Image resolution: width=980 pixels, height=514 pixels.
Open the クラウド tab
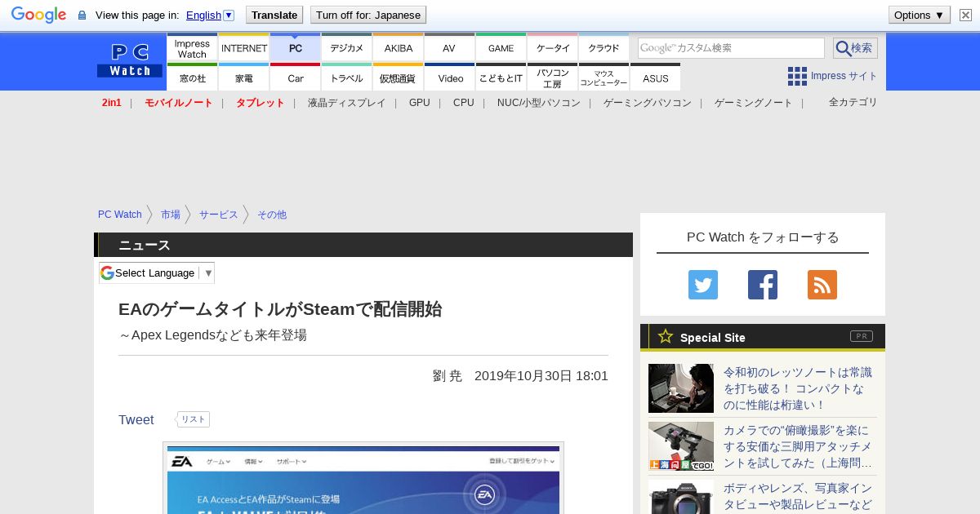click(604, 48)
